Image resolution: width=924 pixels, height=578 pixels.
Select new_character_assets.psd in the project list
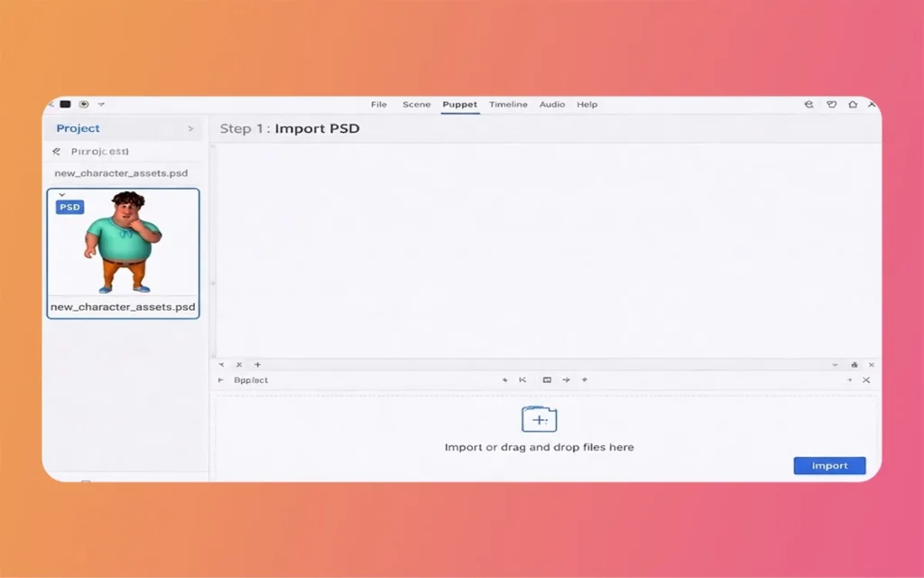click(x=121, y=173)
